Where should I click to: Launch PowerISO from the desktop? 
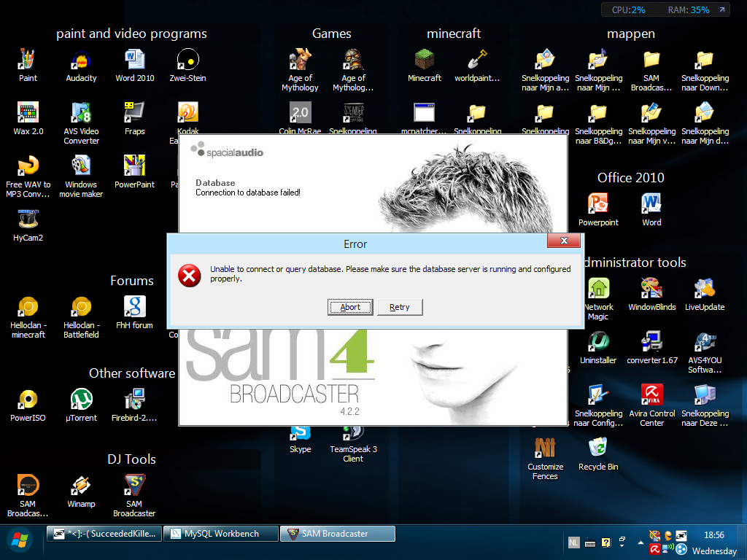pos(28,405)
